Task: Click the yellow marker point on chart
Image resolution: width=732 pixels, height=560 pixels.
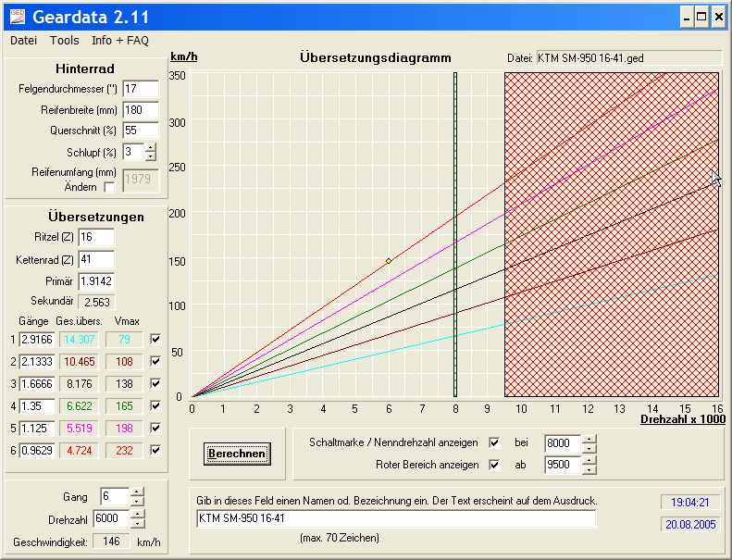Action: [389, 261]
